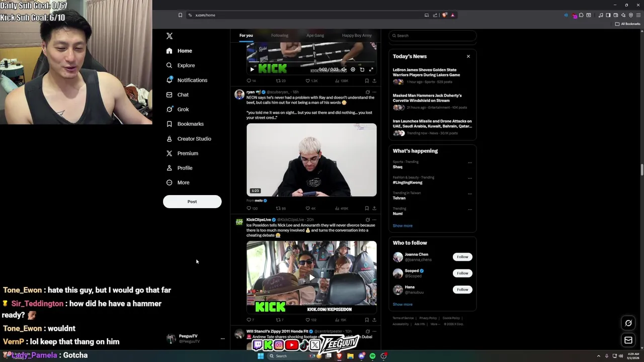
Task: Follow Hana
Action: coord(462,290)
